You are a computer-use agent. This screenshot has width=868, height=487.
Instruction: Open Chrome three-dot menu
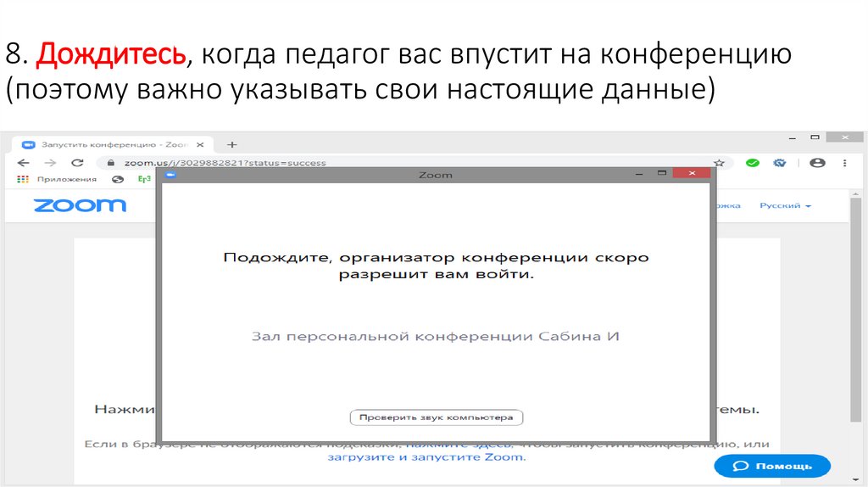[x=845, y=163]
